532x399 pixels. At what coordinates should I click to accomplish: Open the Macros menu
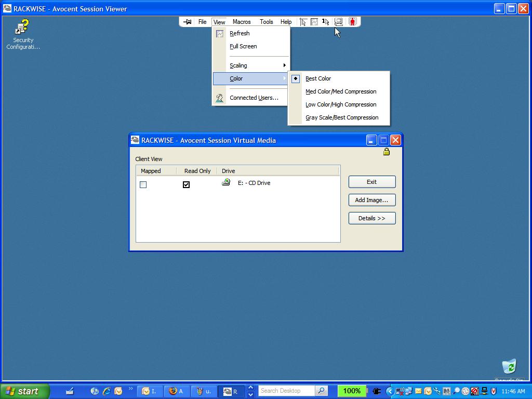(x=242, y=22)
